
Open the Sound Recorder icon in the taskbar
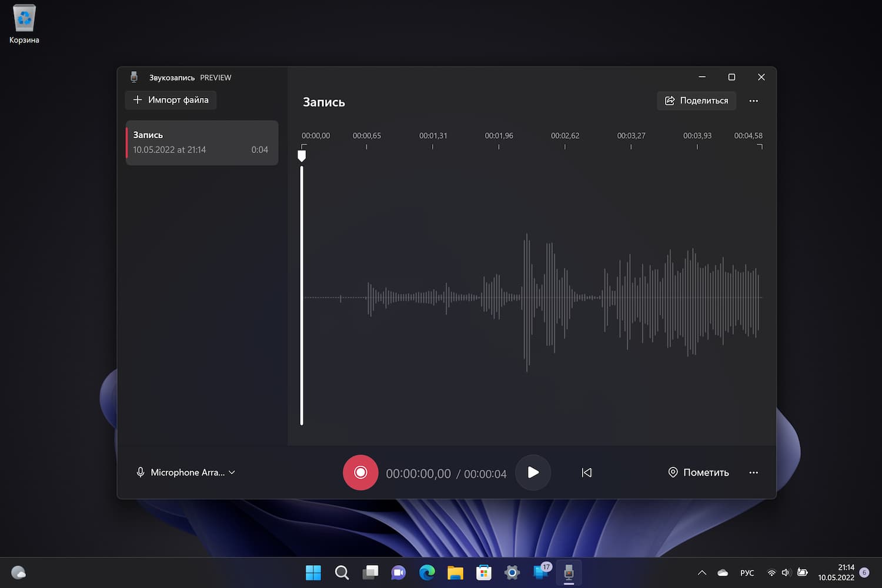568,572
